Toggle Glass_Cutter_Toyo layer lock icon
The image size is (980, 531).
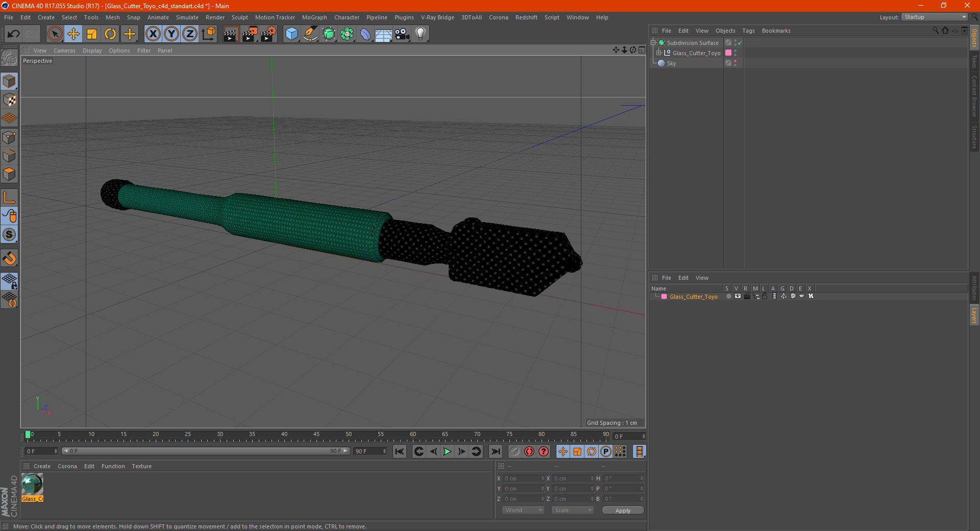[x=765, y=296]
